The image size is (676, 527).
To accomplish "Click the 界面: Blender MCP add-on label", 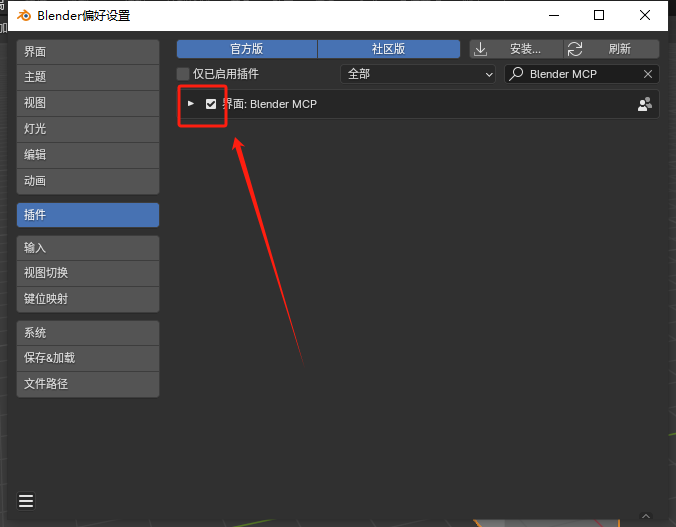I will pos(270,104).
